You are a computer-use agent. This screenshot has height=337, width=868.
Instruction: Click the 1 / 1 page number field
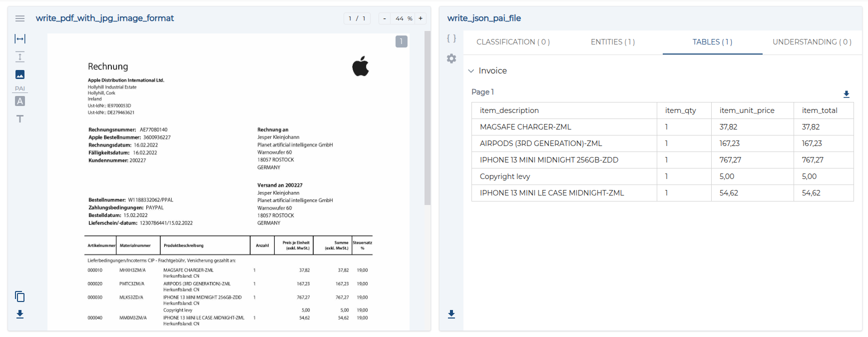357,18
